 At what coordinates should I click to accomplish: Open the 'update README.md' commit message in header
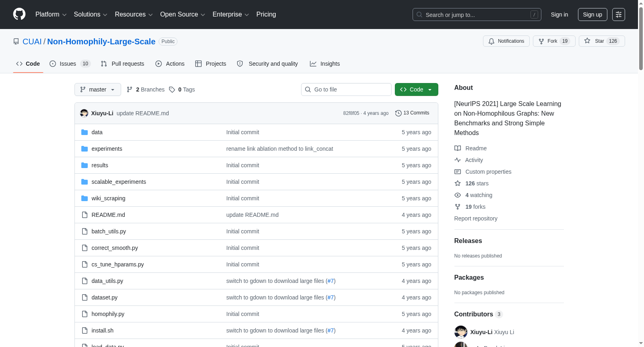click(142, 113)
